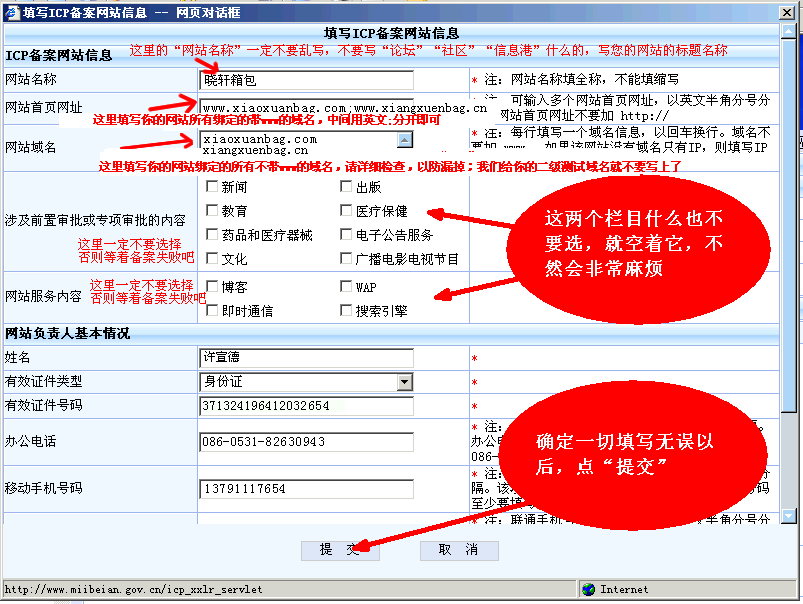Click the dialog scrollbar up arrow
This screenshot has width=803, height=604.
coord(788,32)
